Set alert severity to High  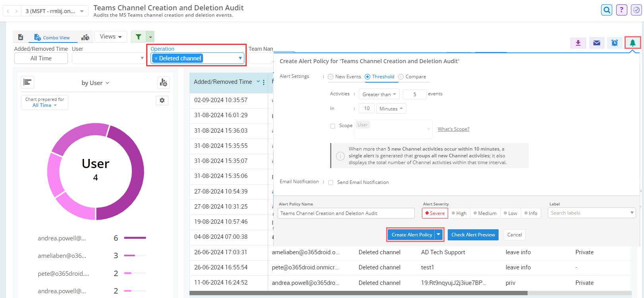pos(459,213)
